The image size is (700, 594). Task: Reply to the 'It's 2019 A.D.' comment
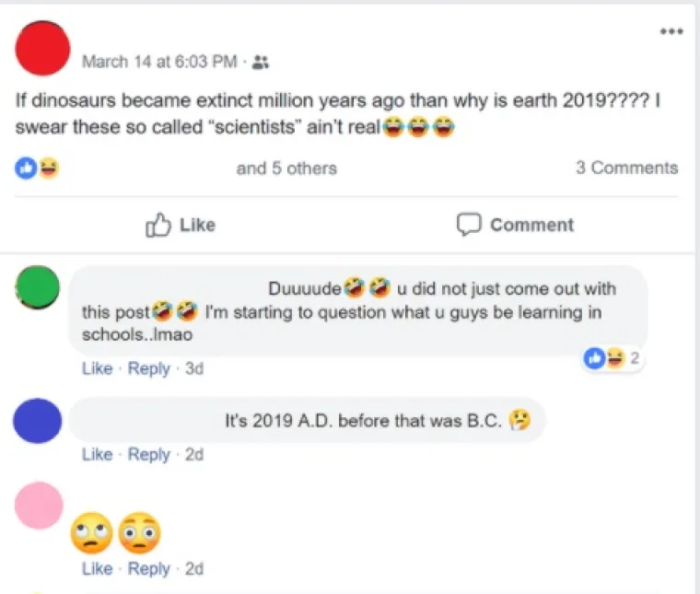point(148,454)
